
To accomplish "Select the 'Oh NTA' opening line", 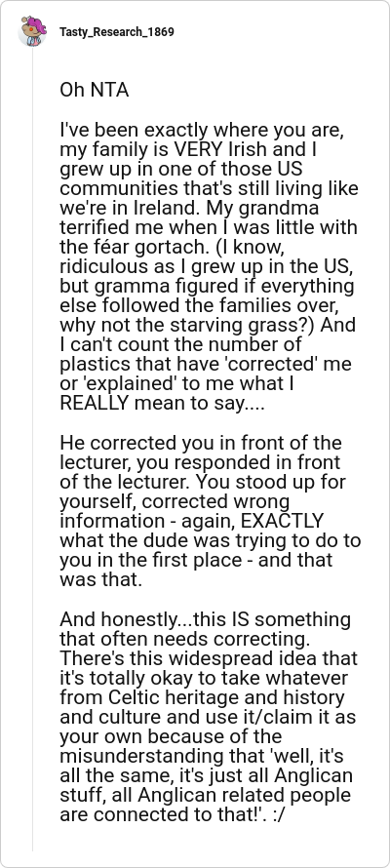I will click(94, 91).
